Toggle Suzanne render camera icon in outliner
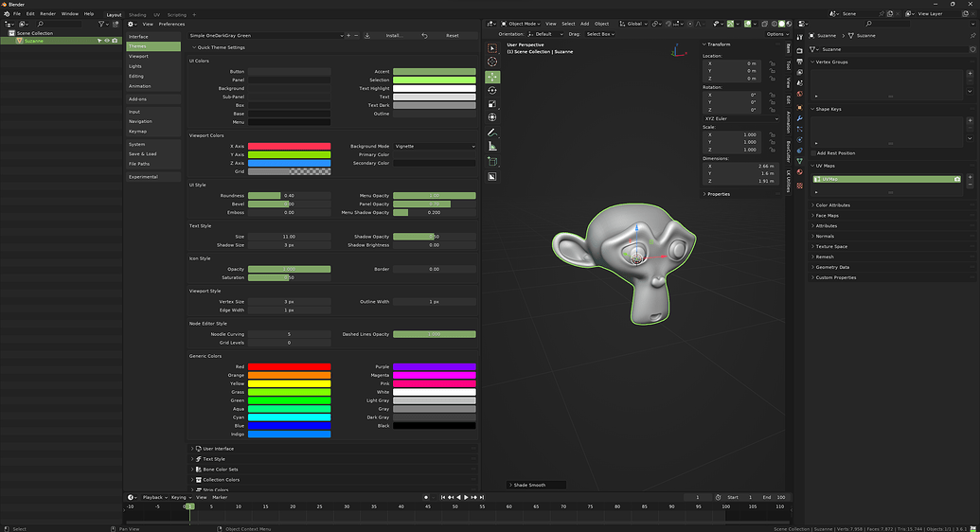This screenshot has width=980, height=532. coord(115,41)
